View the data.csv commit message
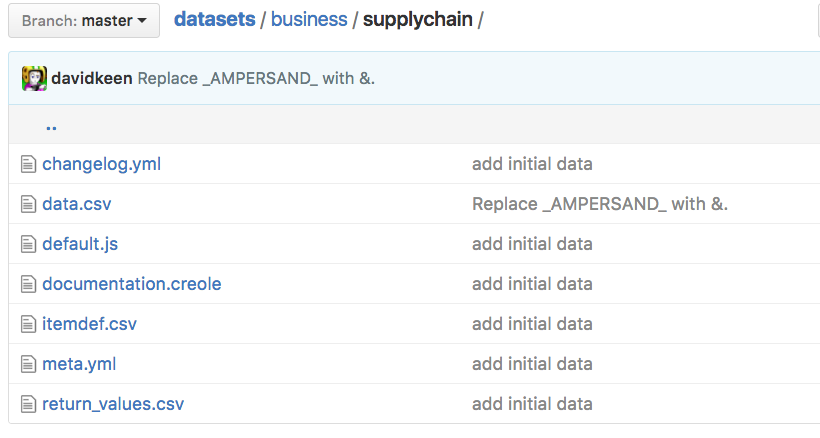This screenshot has width=820, height=438. tap(600, 204)
